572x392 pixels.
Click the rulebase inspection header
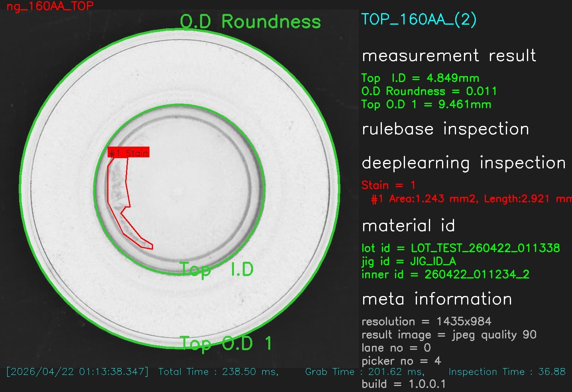click(x=445, y=129)
